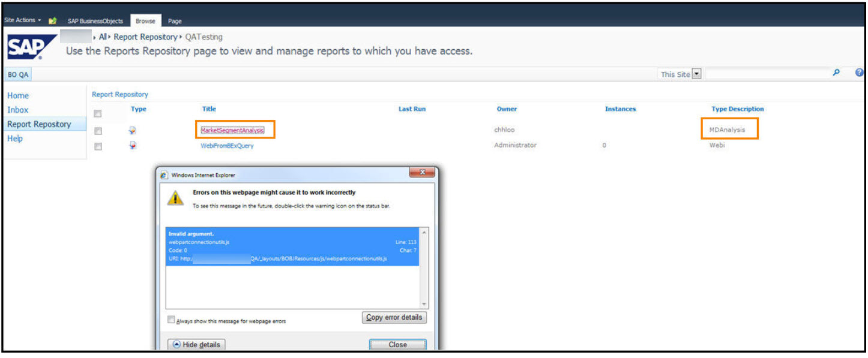Click the report type icon for WebiFromBExQuery

133,145
